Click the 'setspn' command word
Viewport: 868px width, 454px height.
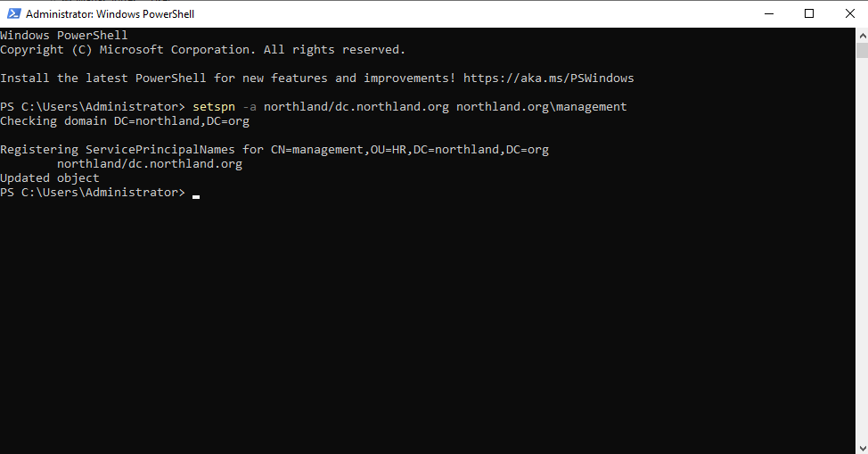(x=213, y=107)
